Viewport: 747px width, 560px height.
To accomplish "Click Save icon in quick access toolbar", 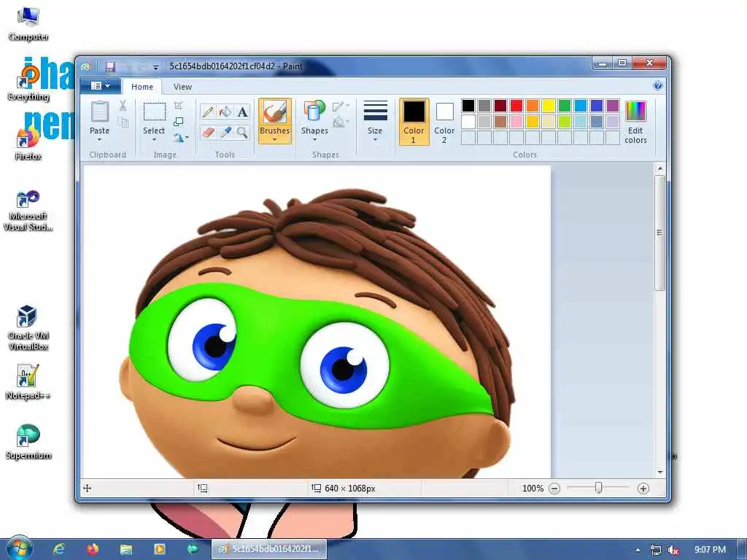I will tap(111, 66).
